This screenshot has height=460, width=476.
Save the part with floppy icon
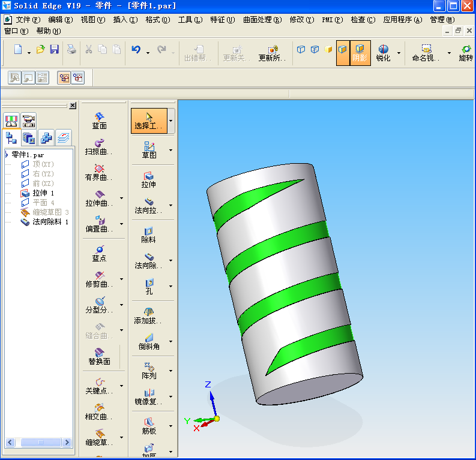pyautogui.click(x=55, y=49)
